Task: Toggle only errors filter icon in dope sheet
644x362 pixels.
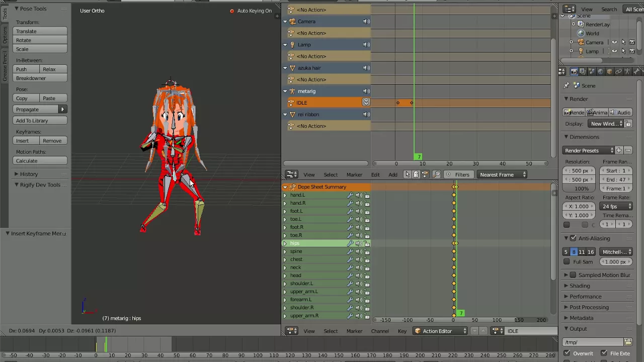Action: [425, 174]
